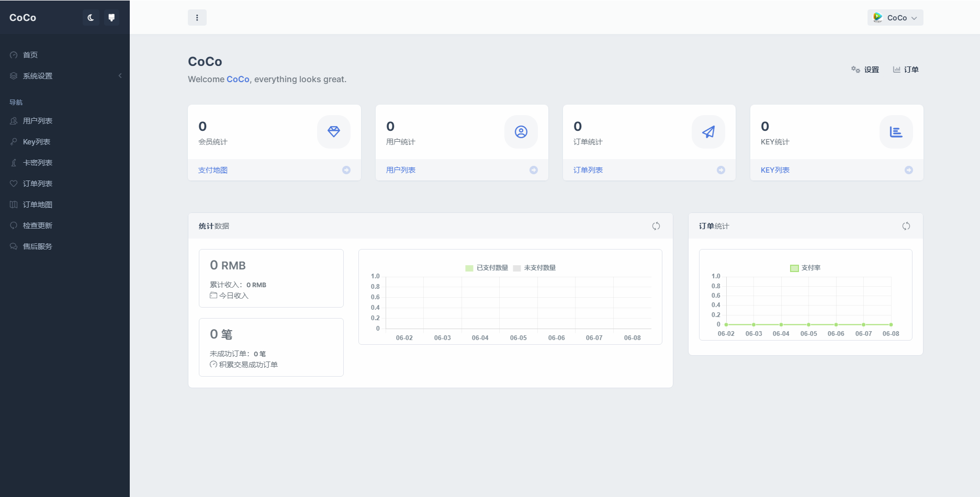Click the arrow icon beside 支付地图

coord(346,170)
